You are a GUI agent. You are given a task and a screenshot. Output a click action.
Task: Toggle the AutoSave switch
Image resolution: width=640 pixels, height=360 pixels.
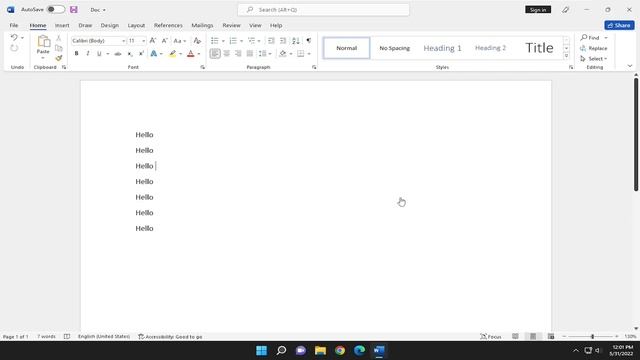point(56,9)
